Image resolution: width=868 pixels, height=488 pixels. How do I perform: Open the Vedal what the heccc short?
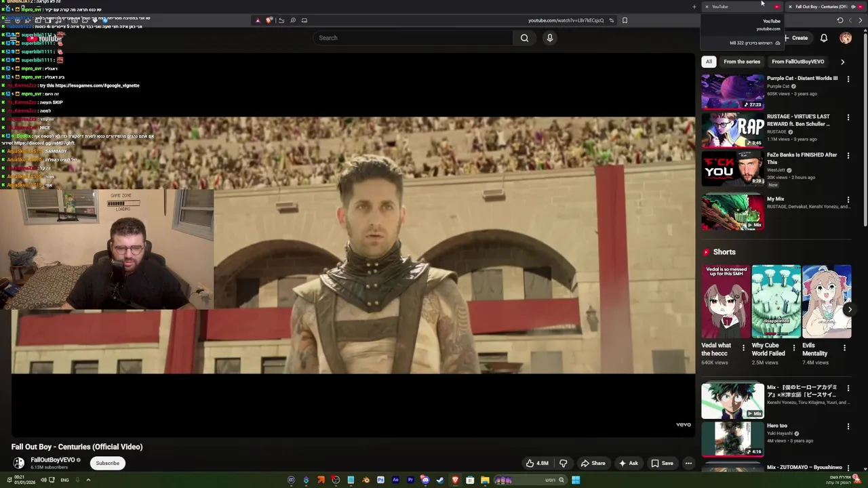click(x=726, y=302)
